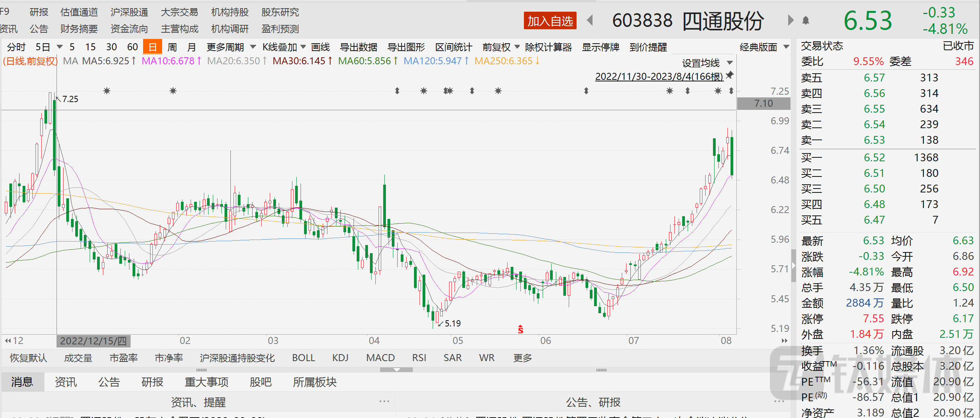Open the ellipsis menu of 资讯、提醒 panel
The height and width of the screenshot is (418, 980).
[x=384, y=401]
